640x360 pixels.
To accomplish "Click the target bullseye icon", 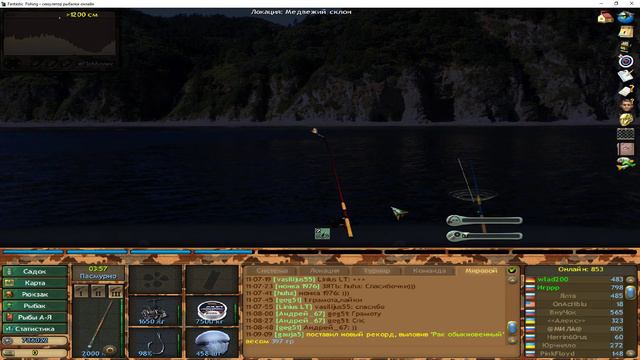I will (626, 62).
